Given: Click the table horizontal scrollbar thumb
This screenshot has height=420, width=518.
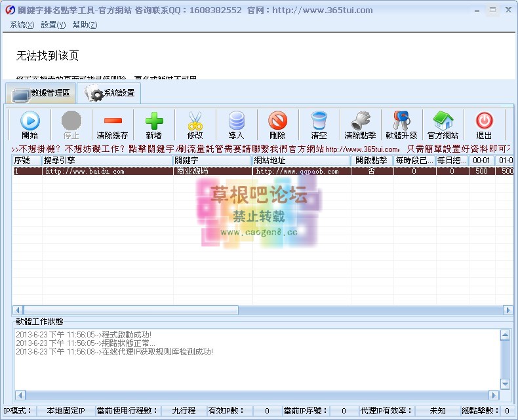Looking at the screenshot, I should pyautogui.click(x=131, y=311).
